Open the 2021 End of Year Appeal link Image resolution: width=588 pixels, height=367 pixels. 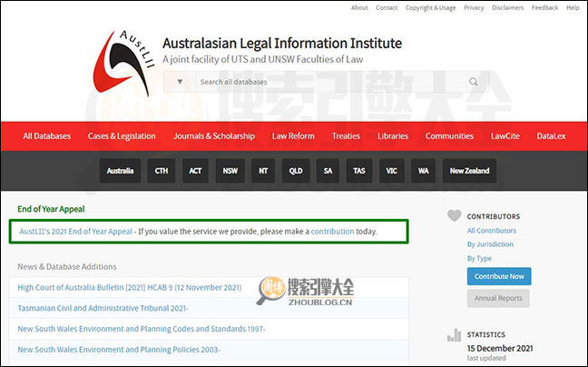[75, 232]
